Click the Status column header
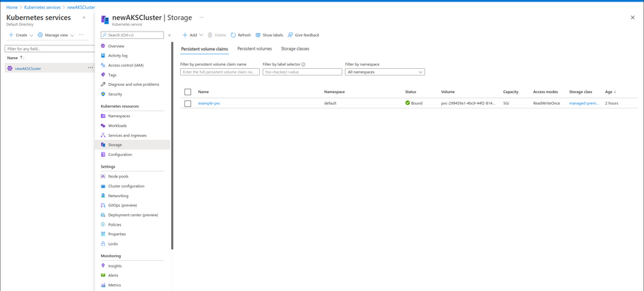Viewport: 644px width, 291px height. [411, 92]
